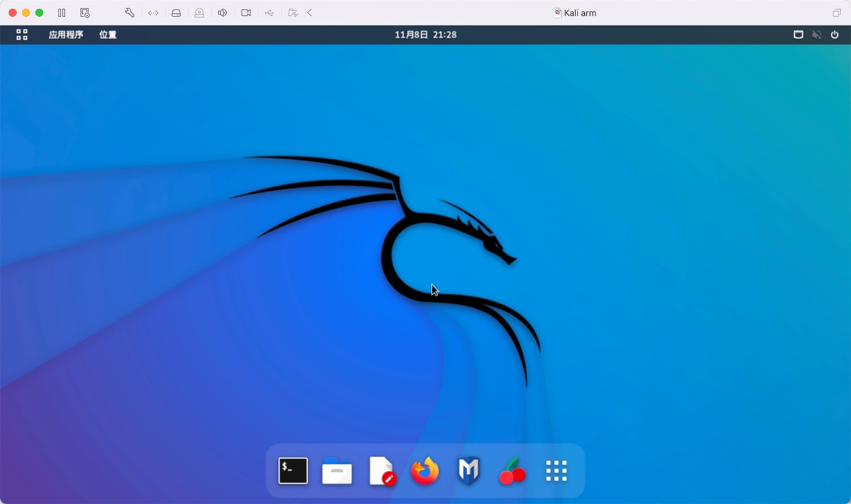851x504 pixels.
Task: Click the camera device icon
Action: click(246, 13)
